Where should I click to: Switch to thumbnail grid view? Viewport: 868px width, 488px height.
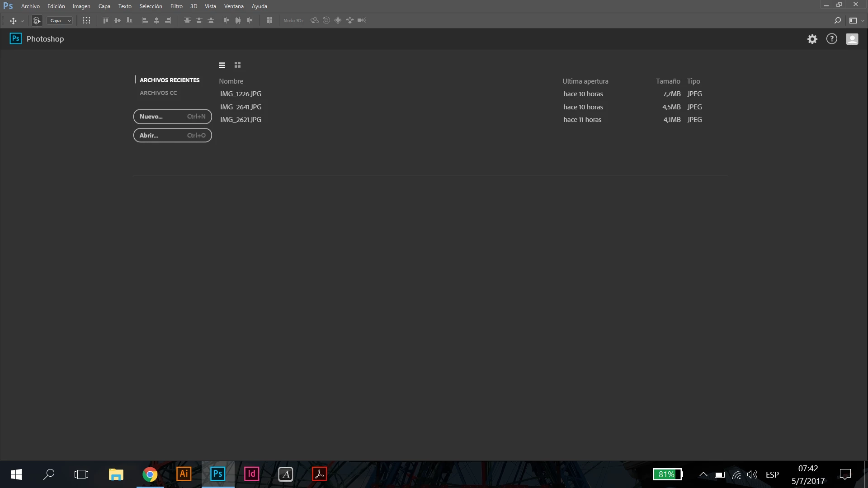click(x=237, y=65)
